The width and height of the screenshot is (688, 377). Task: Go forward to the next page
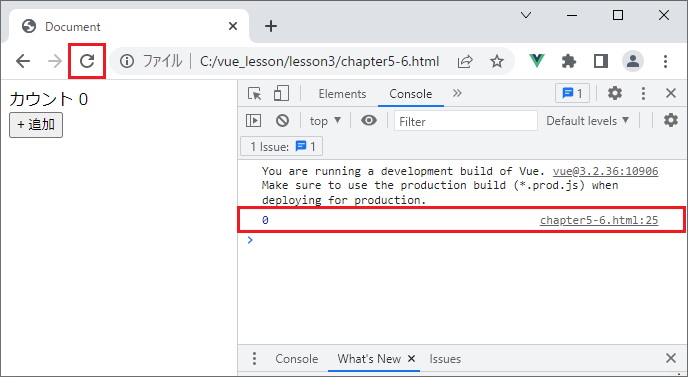click(x=55, y=61)
